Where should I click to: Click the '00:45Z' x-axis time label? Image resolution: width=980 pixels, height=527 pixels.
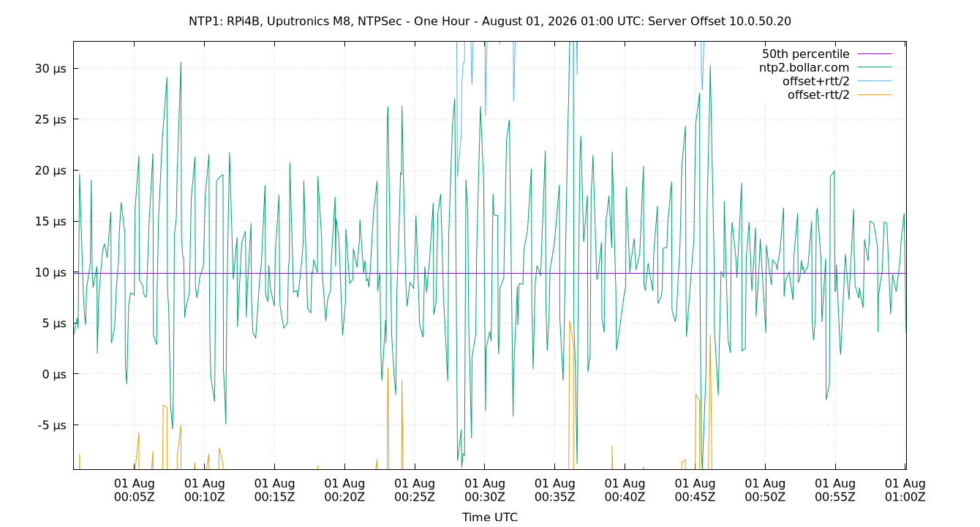click(x=695, y=497)
